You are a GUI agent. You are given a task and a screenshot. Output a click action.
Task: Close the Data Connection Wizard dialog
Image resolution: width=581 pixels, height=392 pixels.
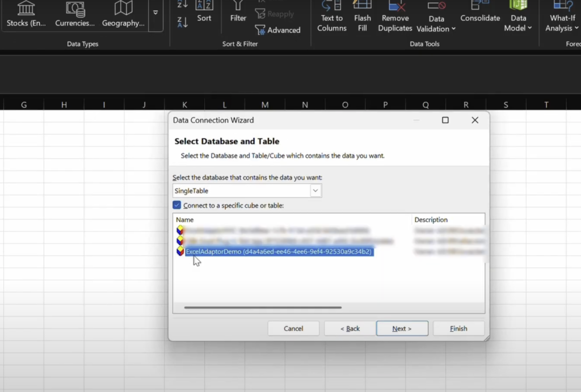(475, 120)
